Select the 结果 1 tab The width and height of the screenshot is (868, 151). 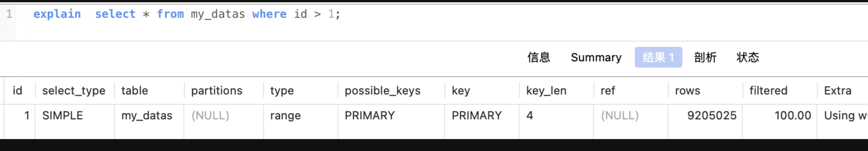click(x=658, y=57)
